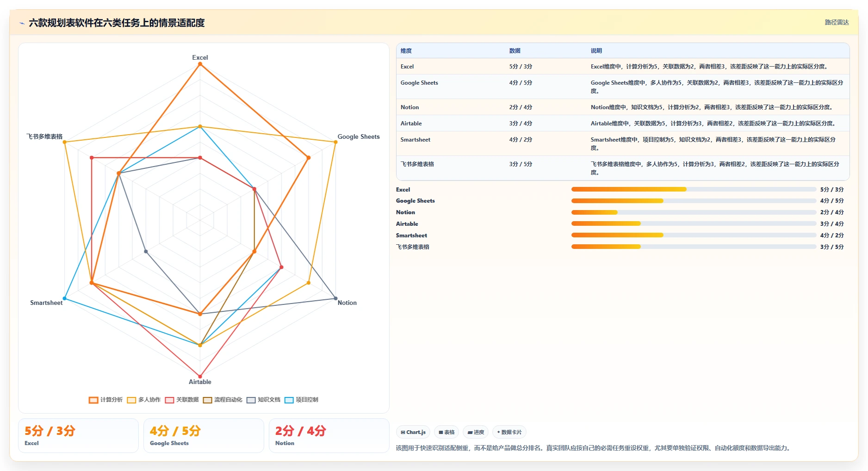Toggle the 流程自动化 legend item
This screenshot has width=868, height=471.
[223, 400]
